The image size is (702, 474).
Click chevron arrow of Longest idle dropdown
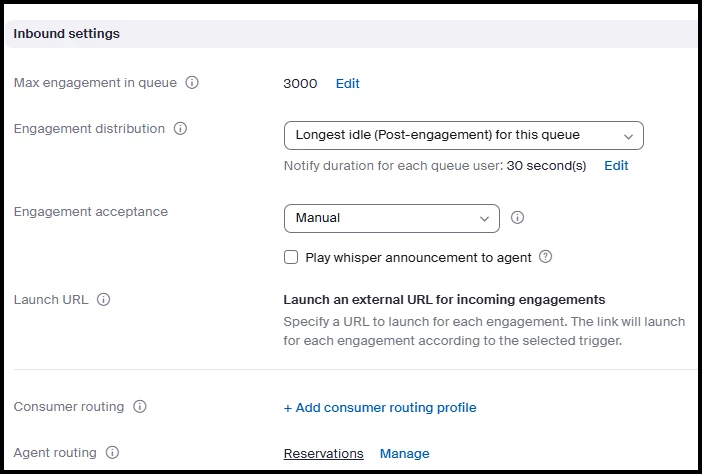point(628,136)
